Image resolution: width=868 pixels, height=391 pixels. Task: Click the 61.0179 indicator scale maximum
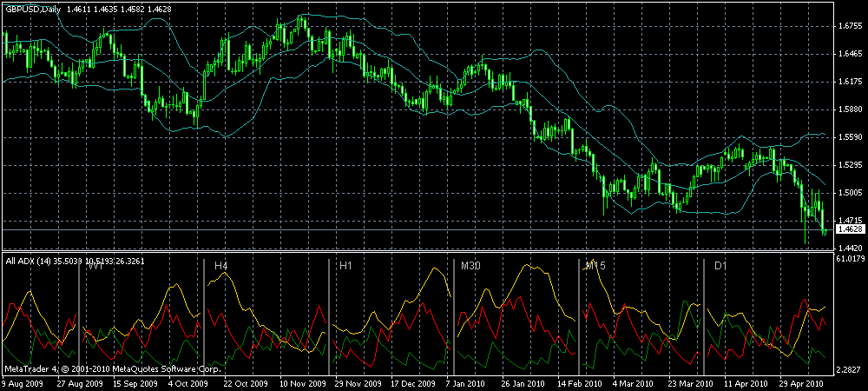851,258
